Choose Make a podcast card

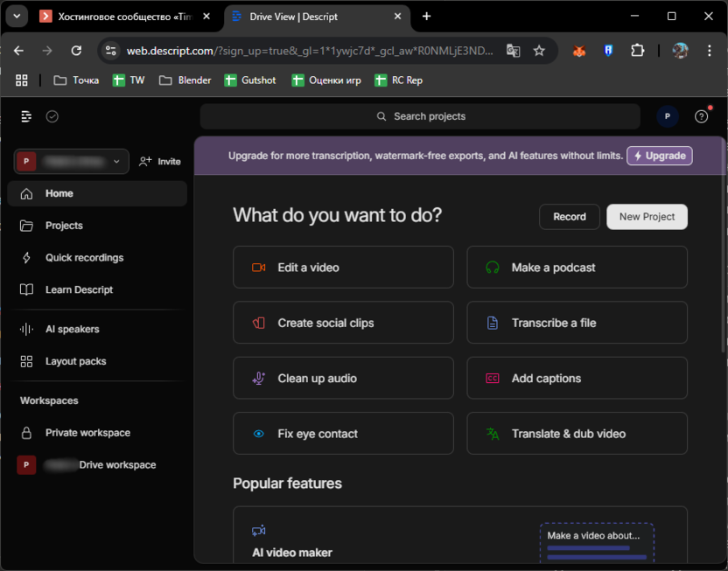[577, 268]
